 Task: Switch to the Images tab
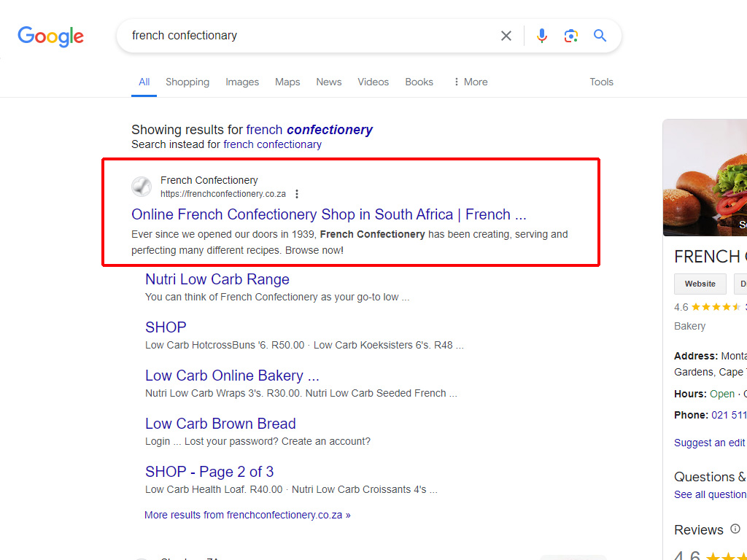tap(242, 82)
